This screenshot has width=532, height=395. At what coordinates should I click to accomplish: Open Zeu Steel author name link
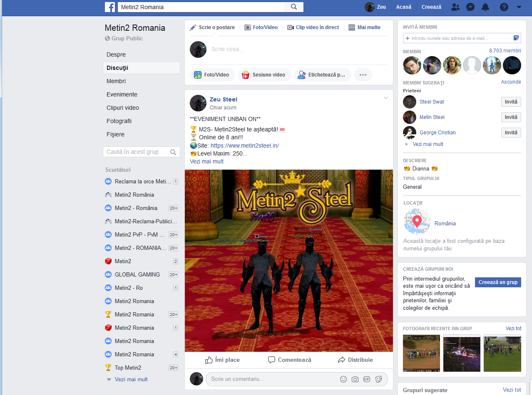224,99
